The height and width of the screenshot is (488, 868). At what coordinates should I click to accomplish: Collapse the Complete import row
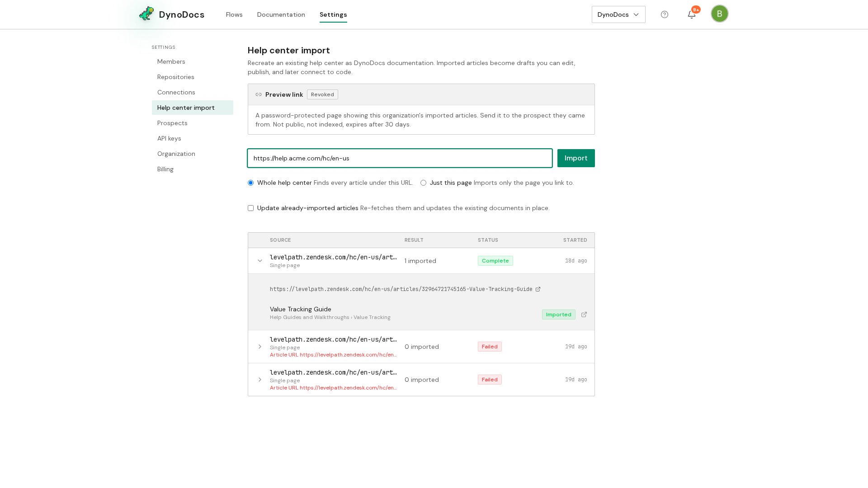tap(260, 261)
